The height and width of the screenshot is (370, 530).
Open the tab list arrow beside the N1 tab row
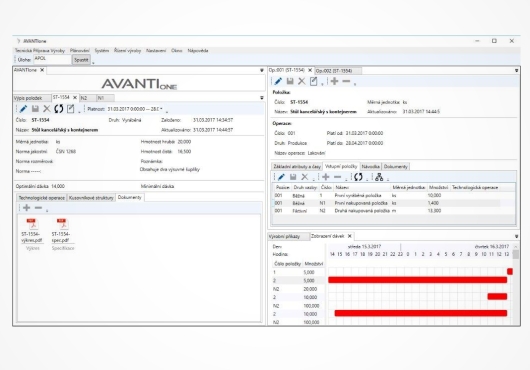(262, 98)
